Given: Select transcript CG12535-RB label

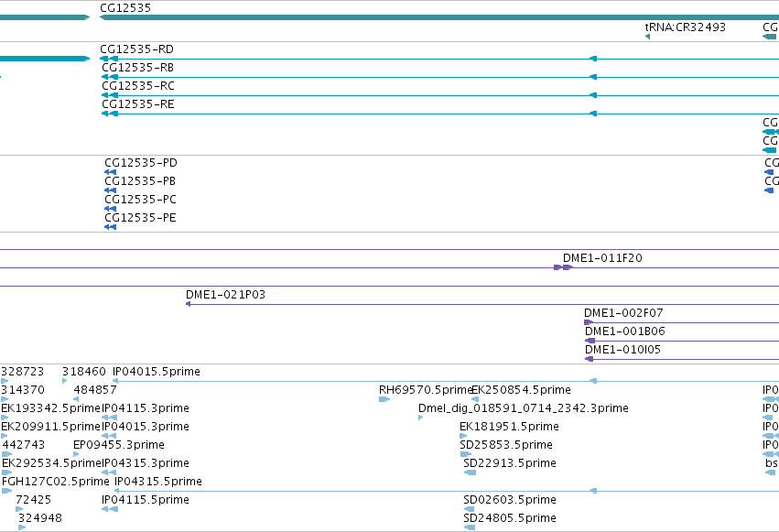Looking at the screenshot, I should click(x=137, y=68).
